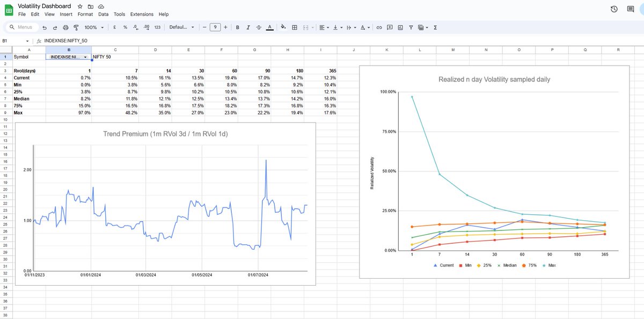Open the Name Box dropdown arrow
Image resolution: width=644 pixels, height=319 pixels.
tap(28, 41)
